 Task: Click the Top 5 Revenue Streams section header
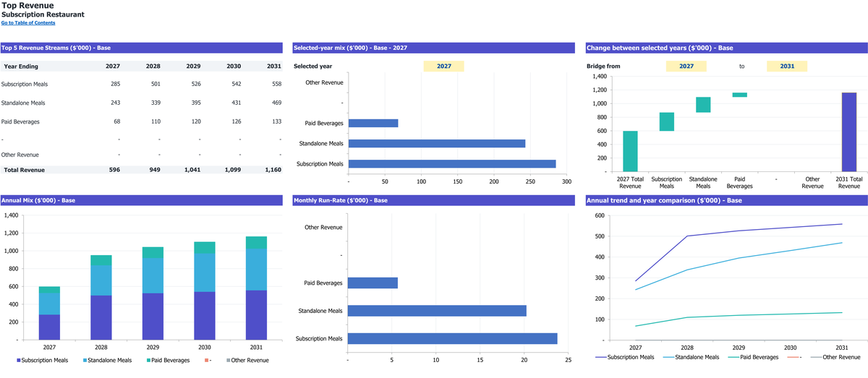pos(141,48)
